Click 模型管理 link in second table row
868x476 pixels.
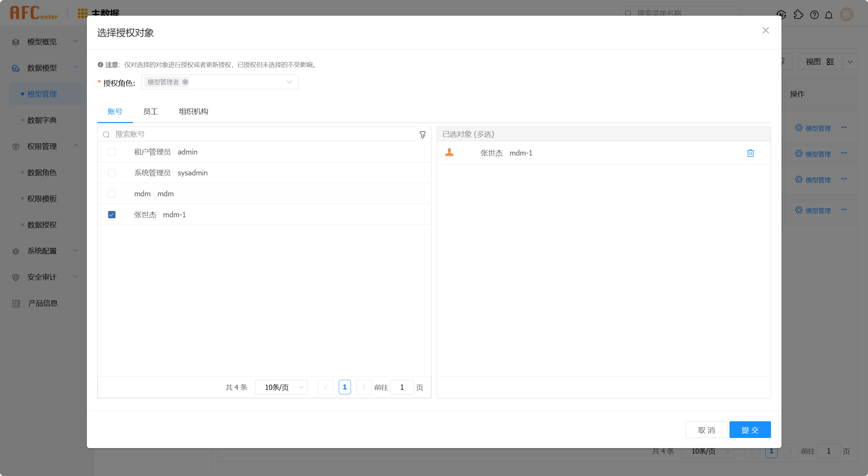(x=813, y=154)
